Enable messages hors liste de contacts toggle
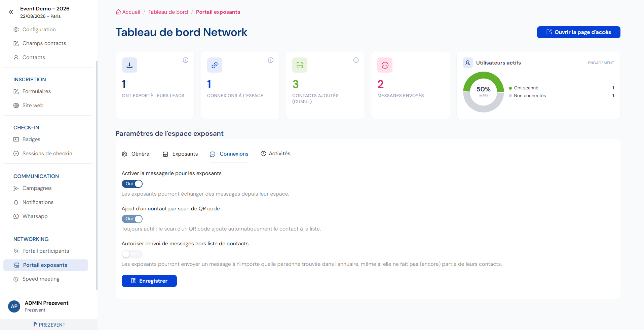 (x=132, y=254)
